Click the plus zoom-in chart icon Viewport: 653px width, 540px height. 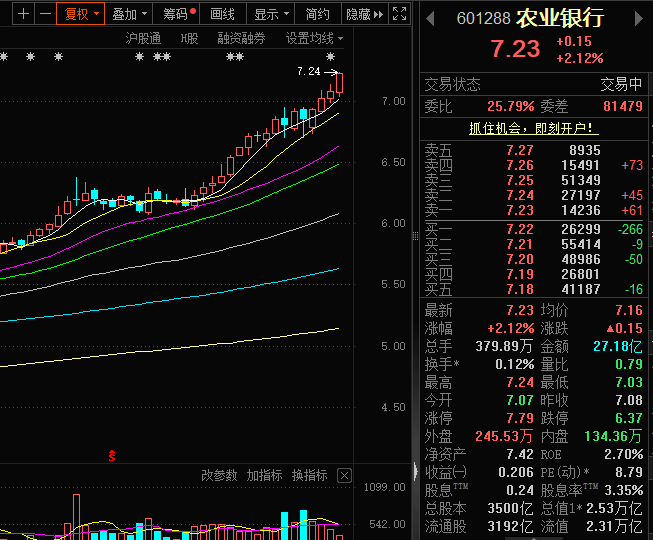point(23,14)
